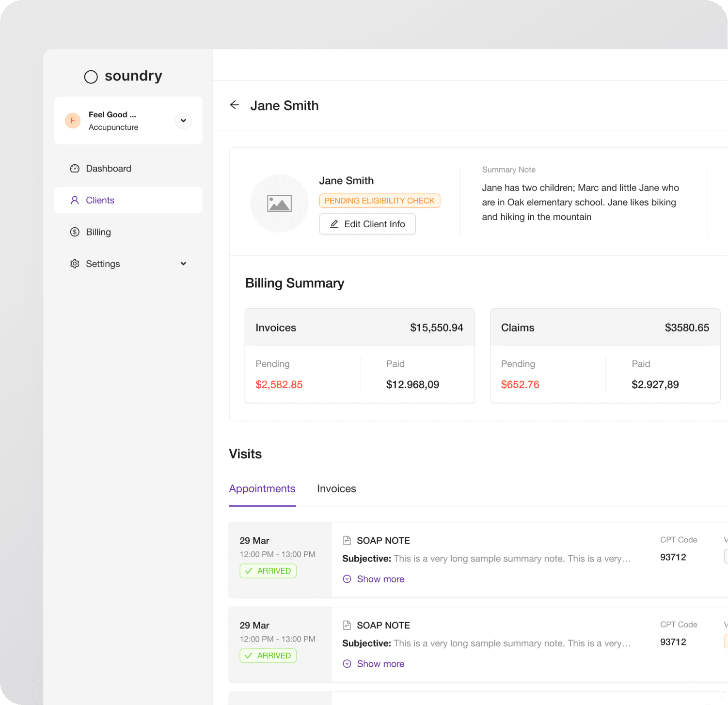
Task: Click the client photo placeholder
Action: 279,204
